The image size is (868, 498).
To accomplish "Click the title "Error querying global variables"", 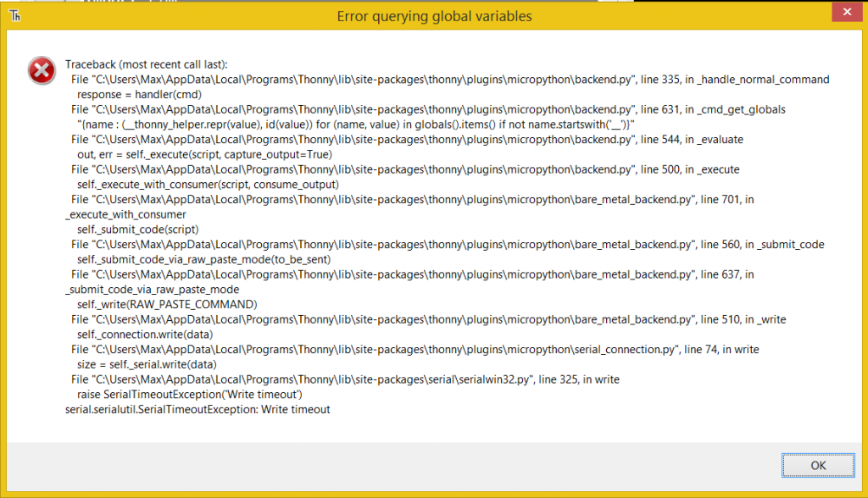I will pyautogui.click(x=435, y=16).
